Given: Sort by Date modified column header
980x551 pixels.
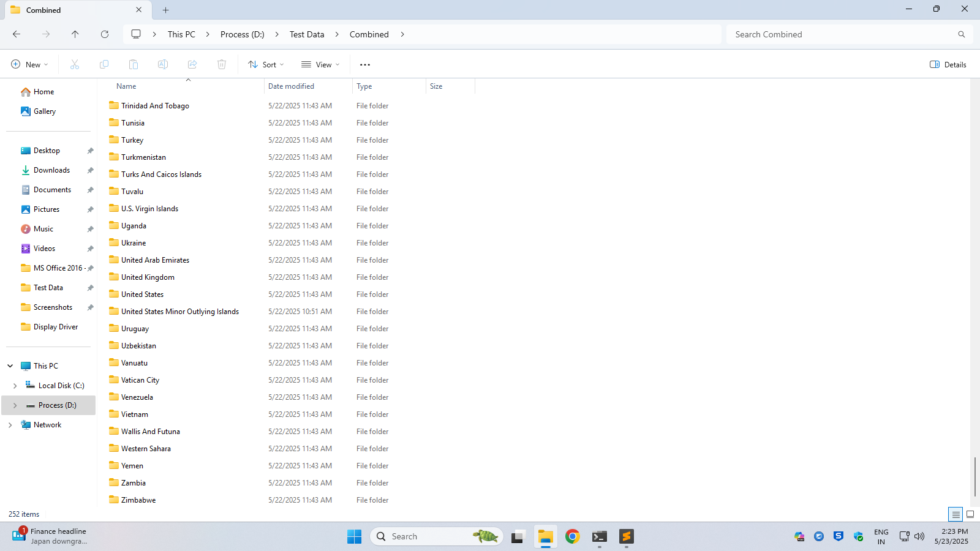Looking at the screenshot, I should [x=291, y=86].
